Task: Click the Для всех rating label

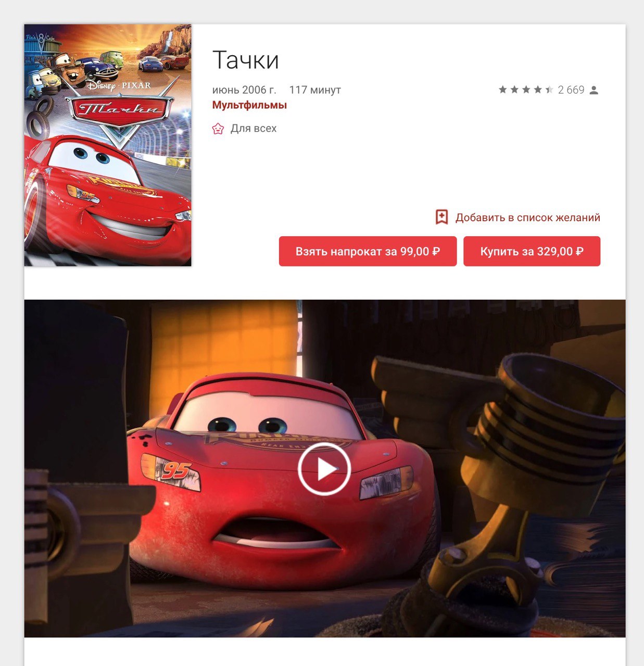Action: pos(254,129)
